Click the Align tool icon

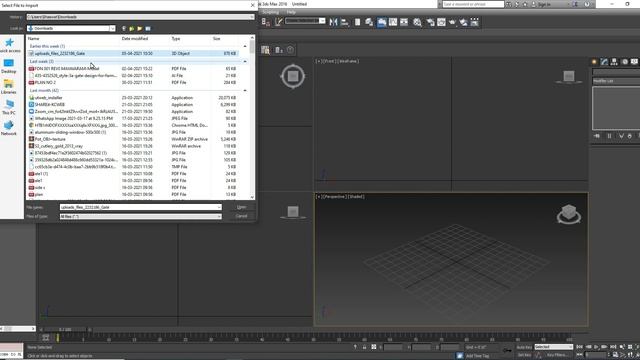pyautogui.click(x=345, y=22)
